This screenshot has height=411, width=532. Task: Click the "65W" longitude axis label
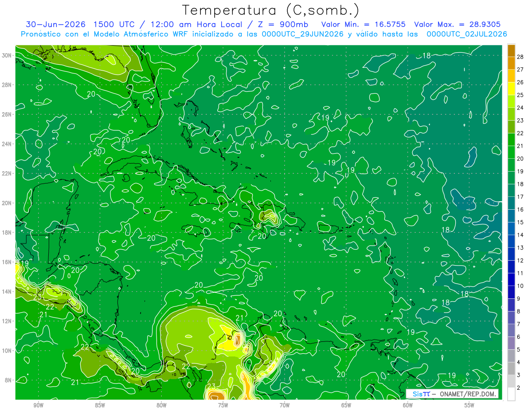click(x=346, y=405)
